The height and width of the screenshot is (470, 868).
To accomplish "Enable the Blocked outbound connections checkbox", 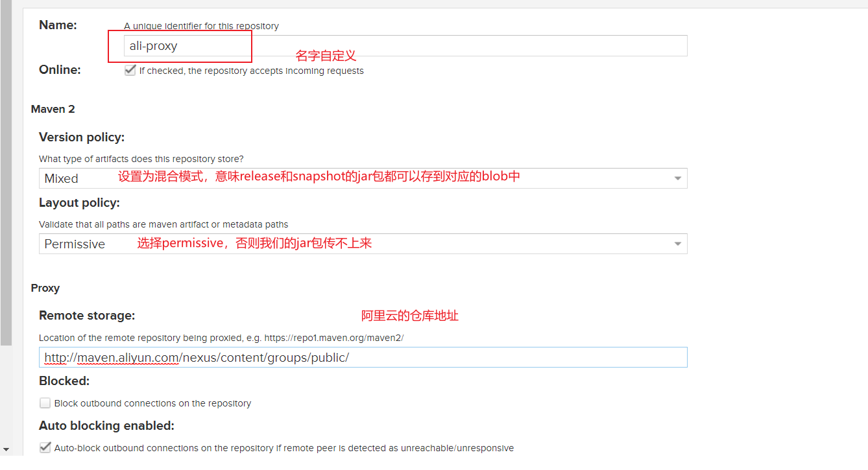I will click(45, 403).
